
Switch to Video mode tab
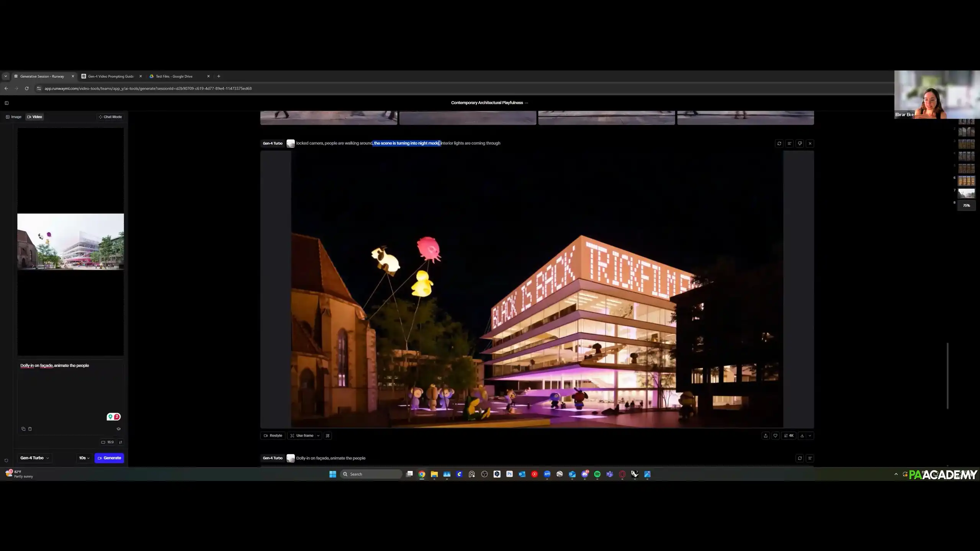tap(34, 117)
